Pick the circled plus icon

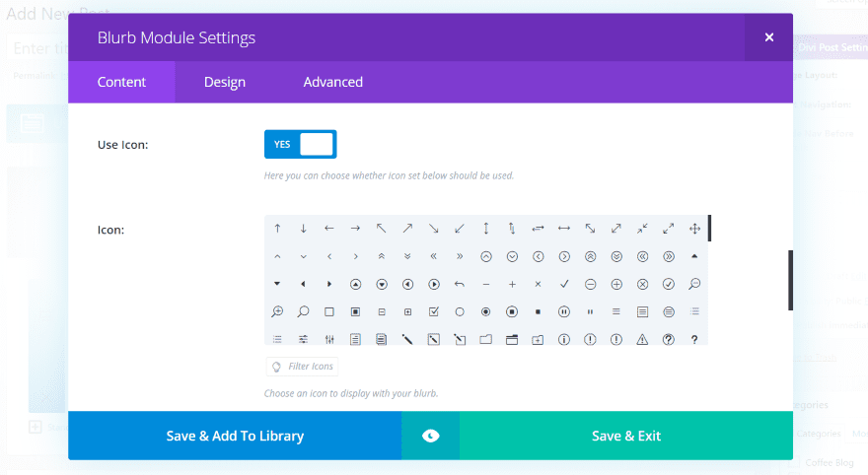click(x=616, y=284)
